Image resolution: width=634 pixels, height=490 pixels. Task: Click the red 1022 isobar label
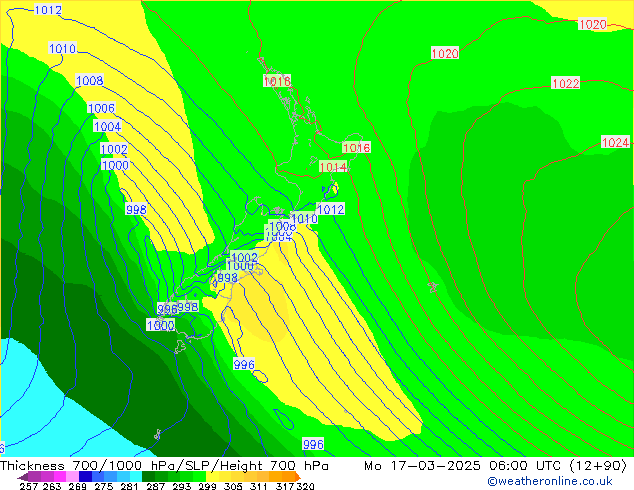(x=566, y=83)
